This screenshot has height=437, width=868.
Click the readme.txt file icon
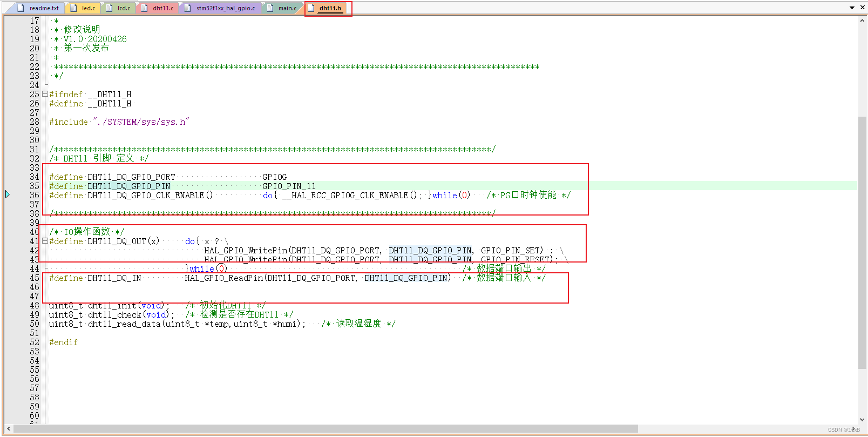click(x=21, y=8)
